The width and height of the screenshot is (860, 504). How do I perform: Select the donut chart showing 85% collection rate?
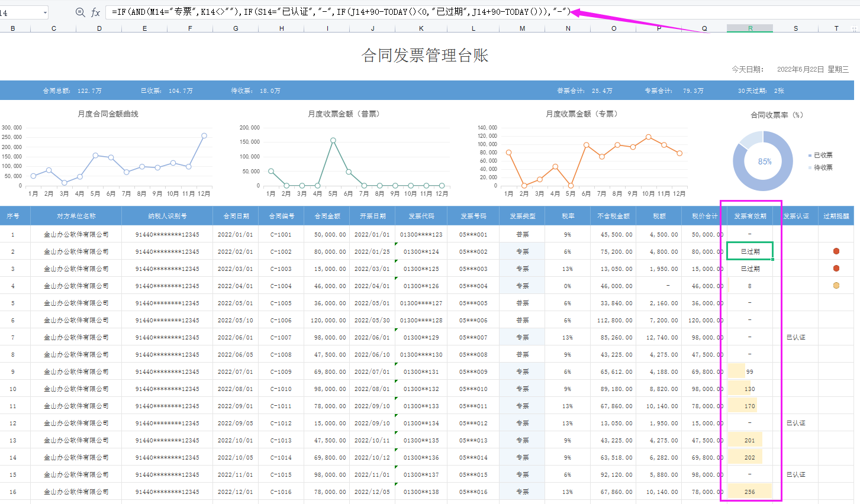coord(763,160)
